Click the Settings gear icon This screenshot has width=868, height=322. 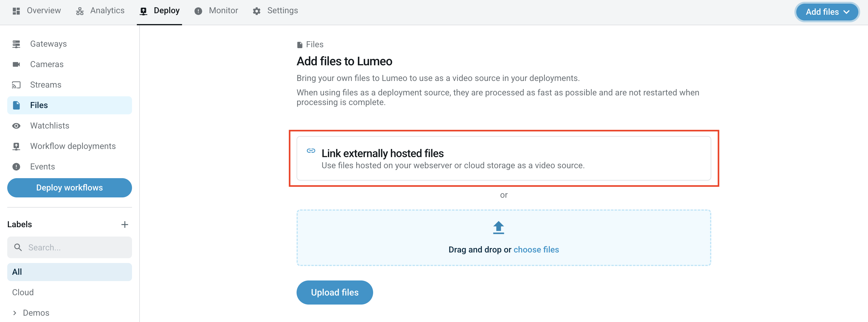(256, 11)
